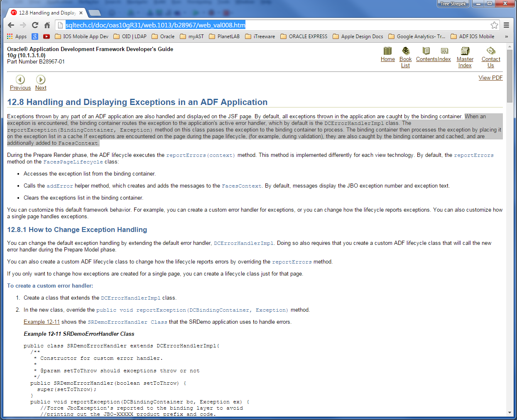517x420 pixels.
Task: Open the YouTube bookmark icon
Action: pyautogui.click(x=47, y=37)
